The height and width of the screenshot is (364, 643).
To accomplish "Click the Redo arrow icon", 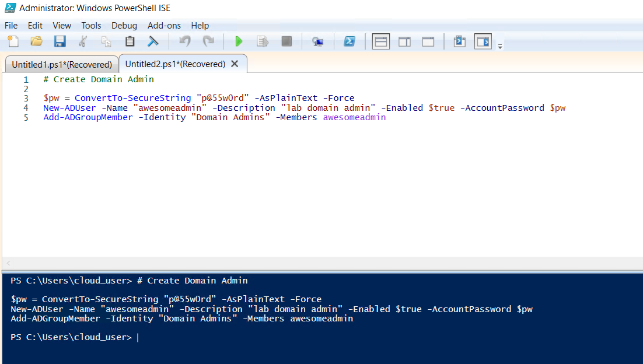I will [x=208, y=41].
